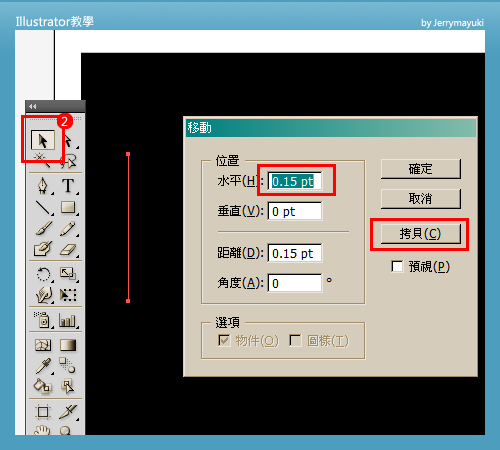Select the Pencil tool
Screen dimensions: 500x450
pyautogui.click(x=68, y=228)
